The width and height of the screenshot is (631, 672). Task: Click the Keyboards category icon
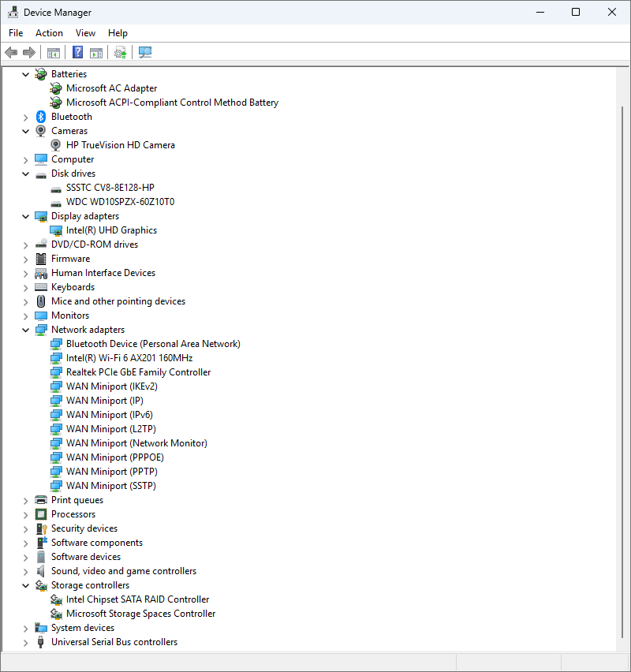click(x=41, y=287)
